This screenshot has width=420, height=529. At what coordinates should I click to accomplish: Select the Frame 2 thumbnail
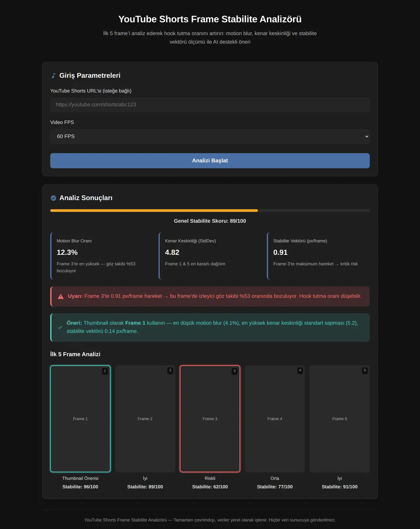click(145, 419)
